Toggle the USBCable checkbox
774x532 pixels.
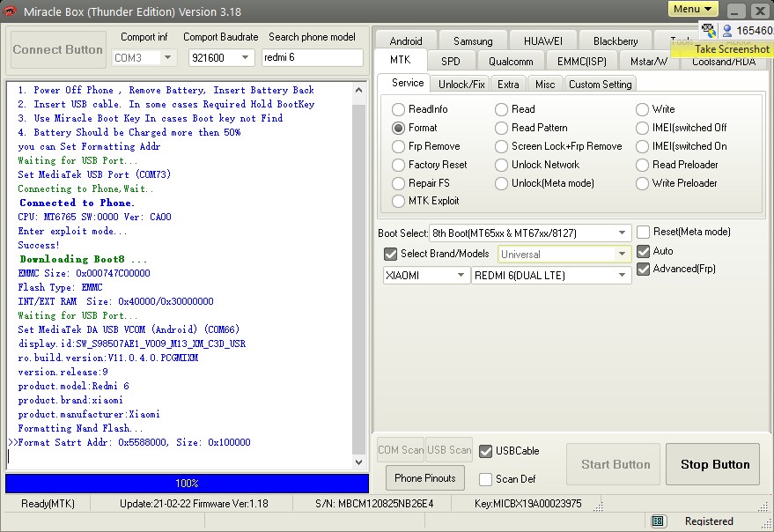coord(486,451)
